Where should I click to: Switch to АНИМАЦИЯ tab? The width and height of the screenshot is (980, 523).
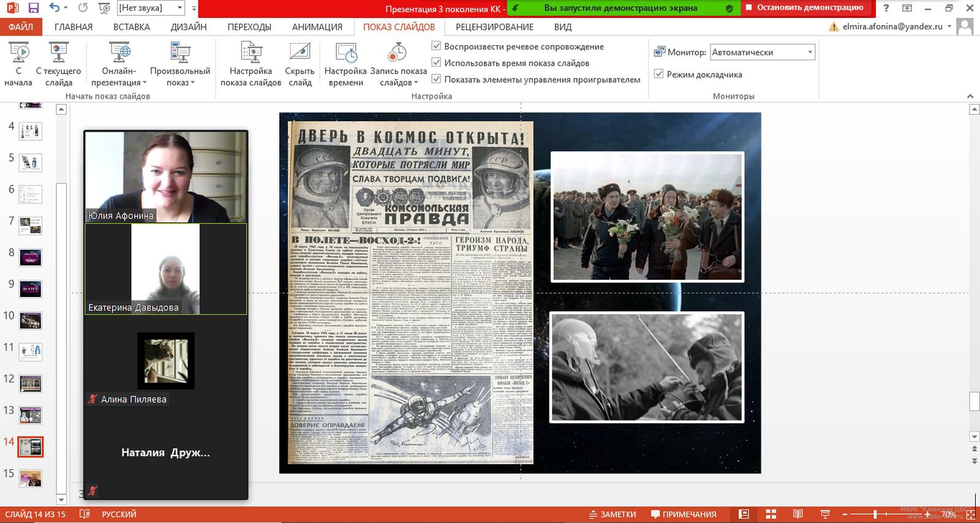tap(317, 27)
